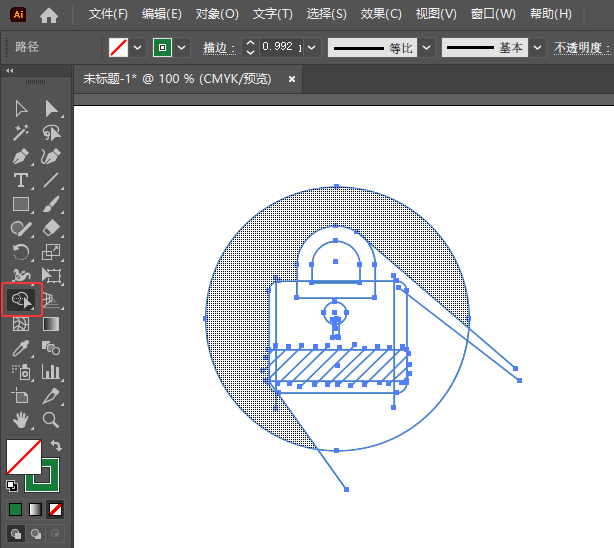The image size is (614, 548).
Task: Open the 选择(S) menu
Action: pos(327,14)
